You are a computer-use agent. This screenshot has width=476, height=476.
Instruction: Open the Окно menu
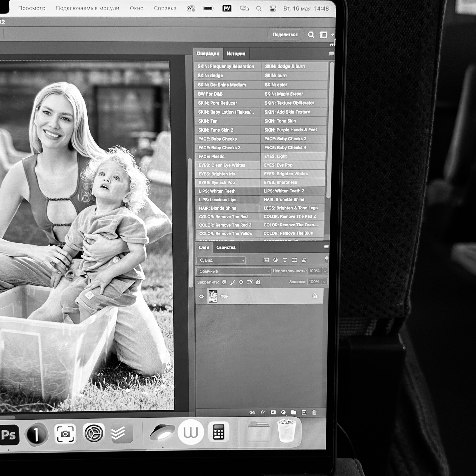tap(136, 8)
